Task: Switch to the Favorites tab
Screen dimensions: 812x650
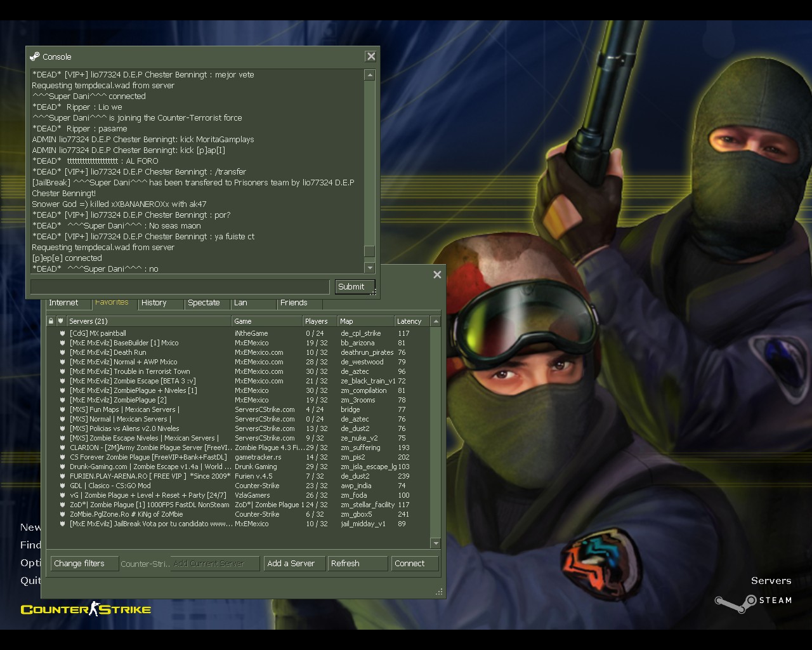Action: click(114, 303)
